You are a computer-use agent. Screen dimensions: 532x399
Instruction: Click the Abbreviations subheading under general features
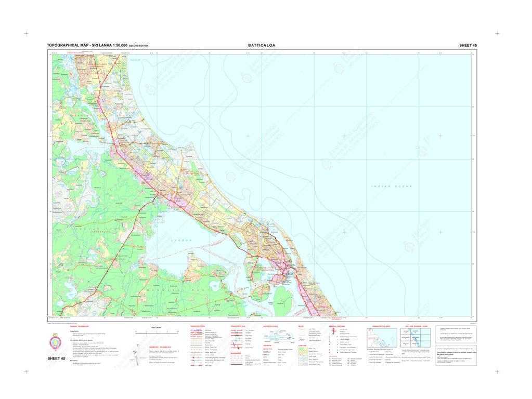coord(333,356)
